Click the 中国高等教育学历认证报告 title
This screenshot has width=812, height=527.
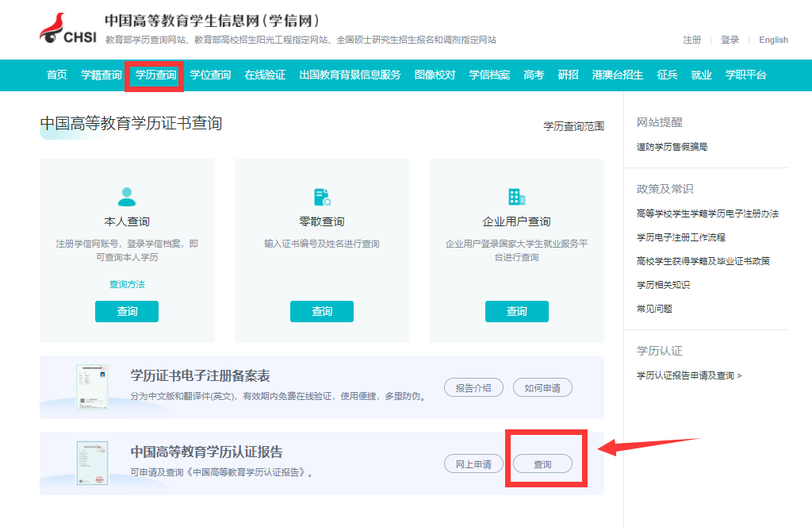pyautogui.click(x=207, y=452)
